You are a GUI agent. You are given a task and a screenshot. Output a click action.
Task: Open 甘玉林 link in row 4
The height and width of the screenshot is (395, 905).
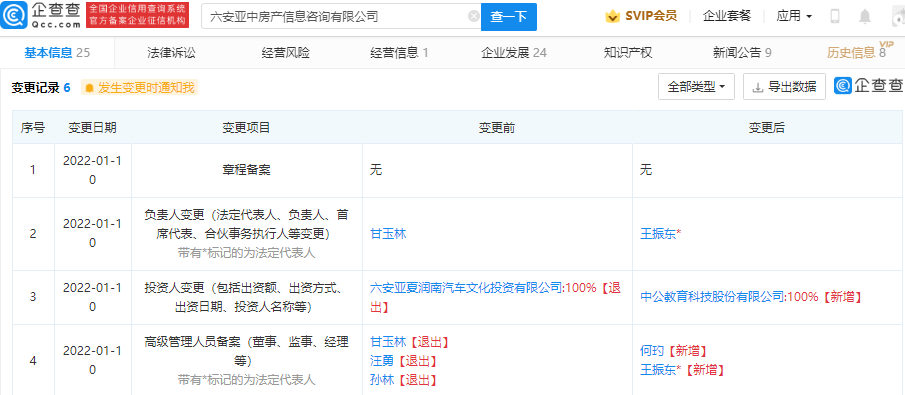click(388, 342)
